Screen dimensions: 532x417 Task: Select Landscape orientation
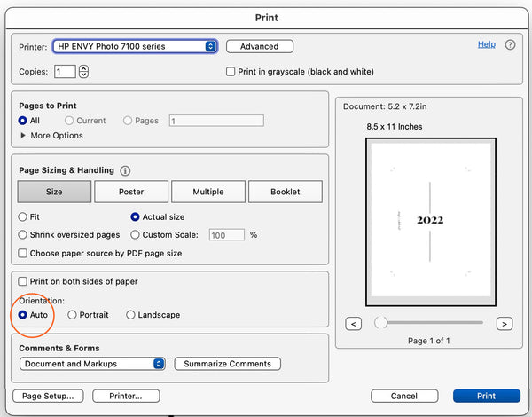click(131, 315)
